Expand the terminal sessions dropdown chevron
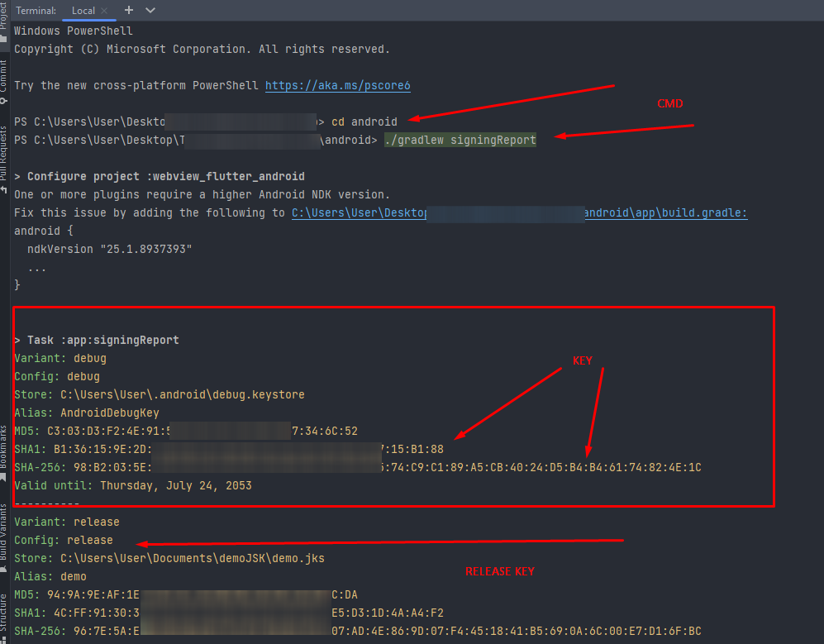This screenshot has width=824, height=644. click(x=150, y=11)
